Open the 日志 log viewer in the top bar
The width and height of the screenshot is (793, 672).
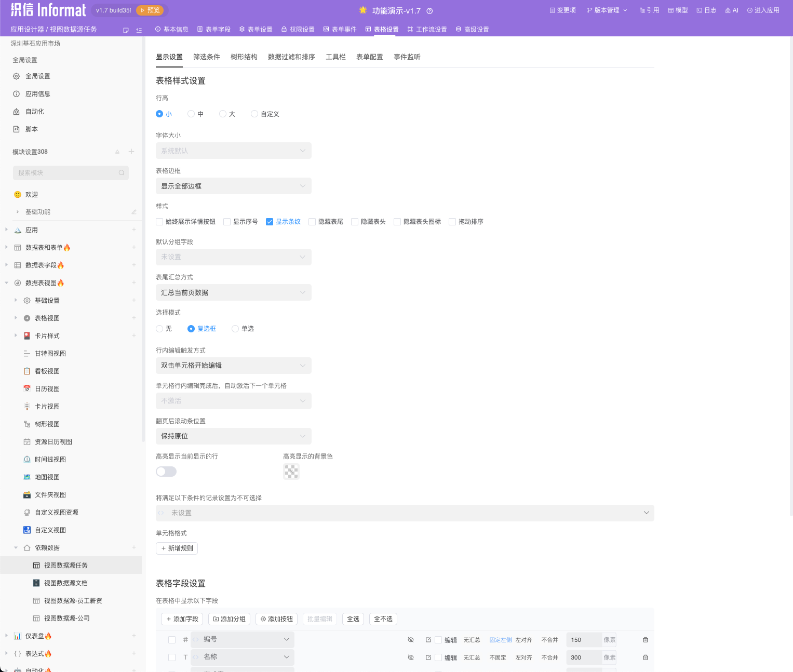(x=706, y=10)
